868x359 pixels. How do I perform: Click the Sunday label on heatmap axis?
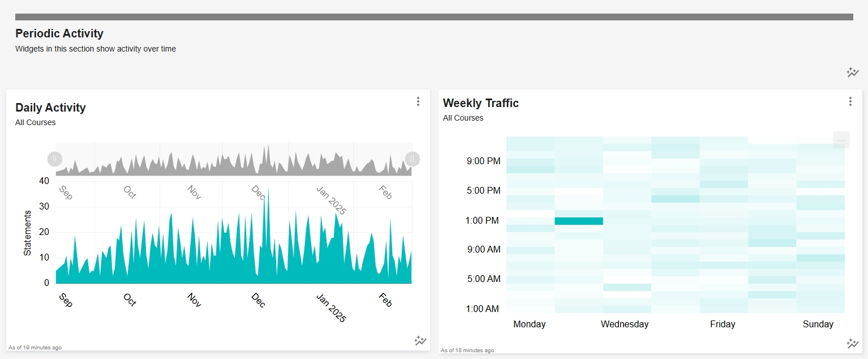coord(818,324)
